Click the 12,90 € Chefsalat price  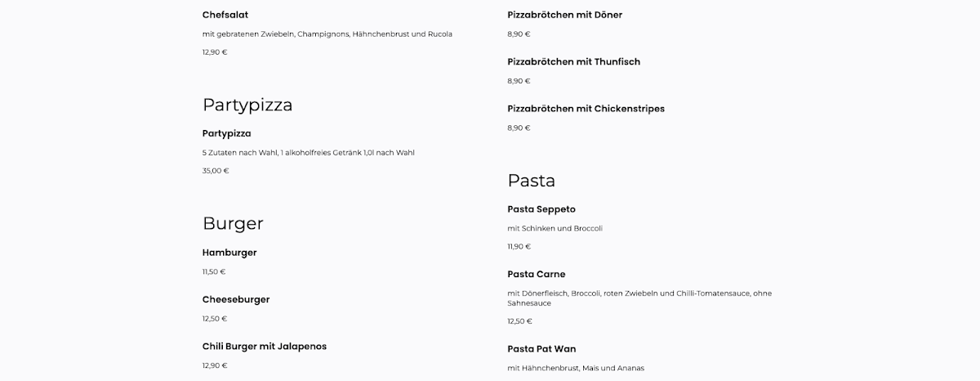[215, 52]
